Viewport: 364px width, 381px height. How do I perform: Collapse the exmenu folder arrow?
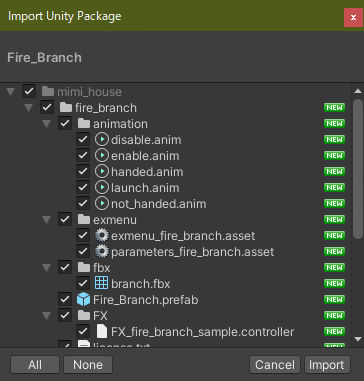47,220
